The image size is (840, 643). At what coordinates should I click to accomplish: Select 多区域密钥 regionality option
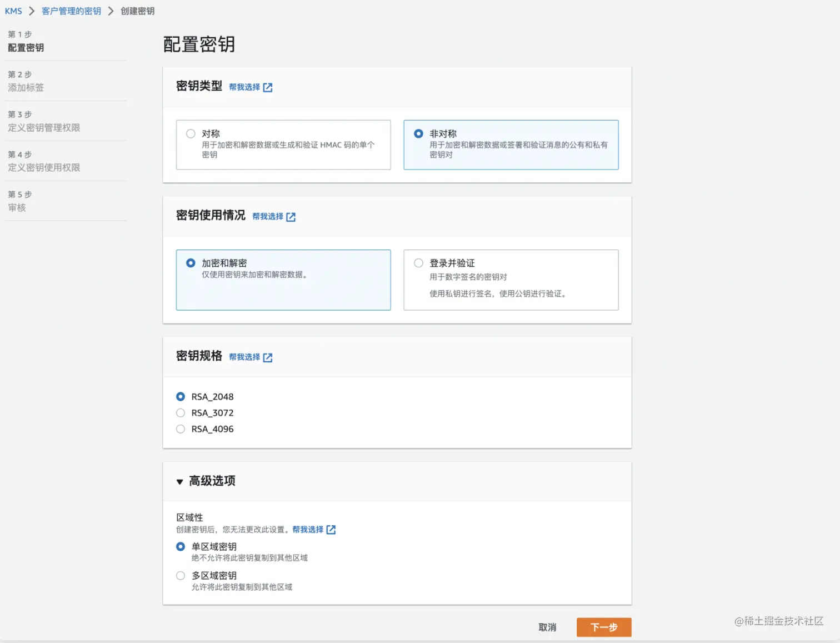[181, 576]
